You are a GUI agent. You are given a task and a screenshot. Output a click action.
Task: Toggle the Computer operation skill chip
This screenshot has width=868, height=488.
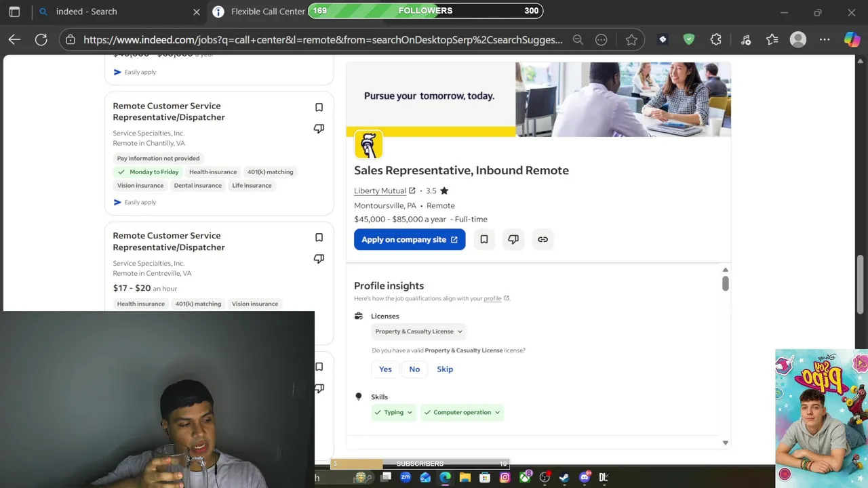tap(462, 412)
